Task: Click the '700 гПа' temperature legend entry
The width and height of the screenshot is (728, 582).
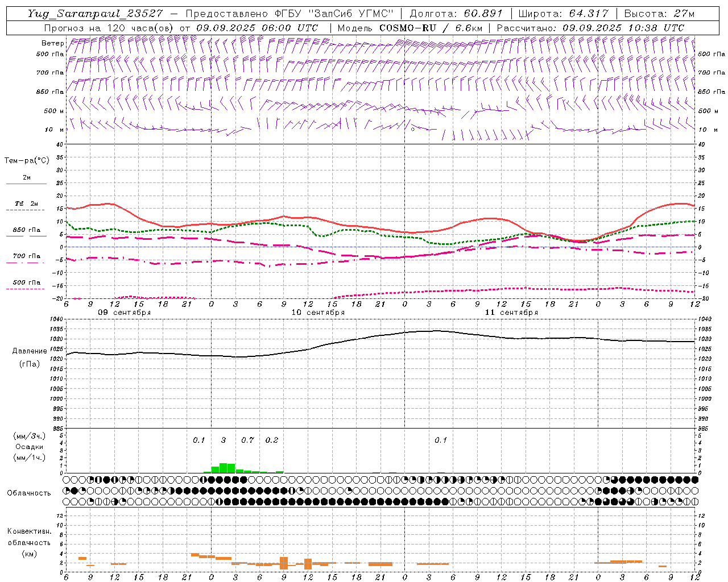Action: (27, 256)
